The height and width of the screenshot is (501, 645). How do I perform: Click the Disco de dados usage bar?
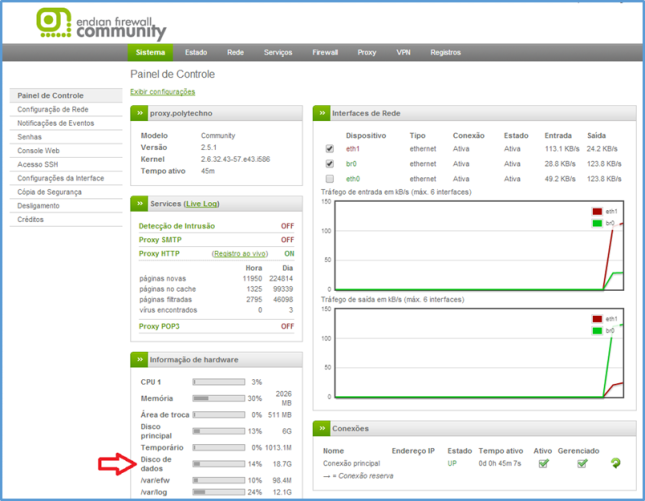pos(219,464)
